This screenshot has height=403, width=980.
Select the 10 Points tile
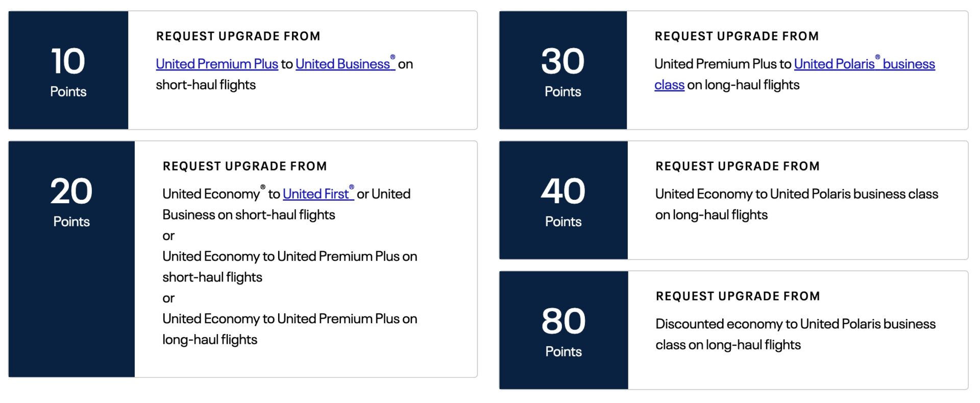pos(68,70)
